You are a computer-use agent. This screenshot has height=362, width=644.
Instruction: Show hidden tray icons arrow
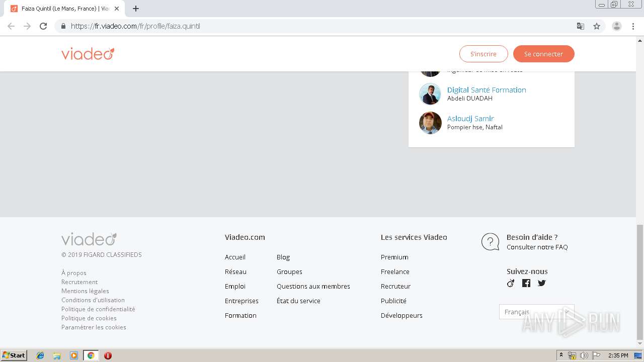(x=561, y=355)
